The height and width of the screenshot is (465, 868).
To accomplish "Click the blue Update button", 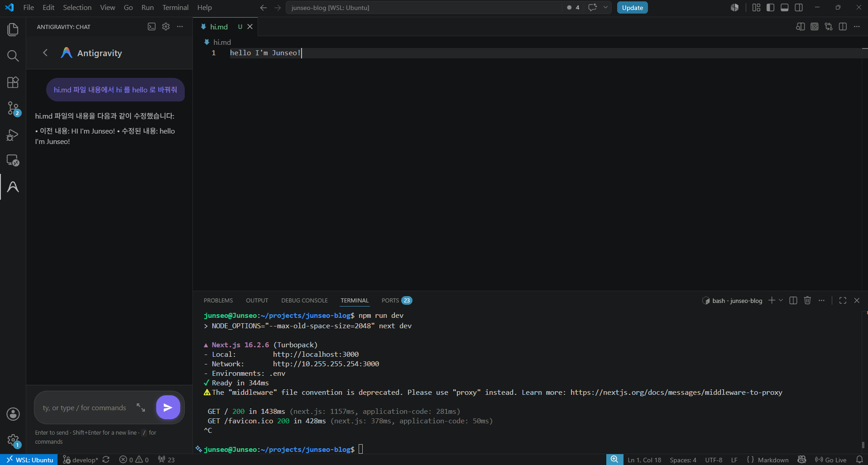I will (632, 7).
